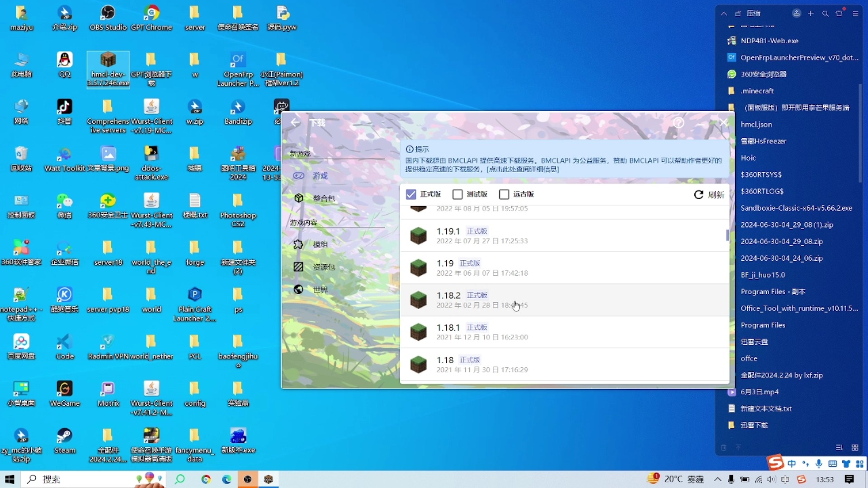The width and height of the screenshot is (868, 488).
Task: Open the volume icon in system tray
Action: coord(771,479)
